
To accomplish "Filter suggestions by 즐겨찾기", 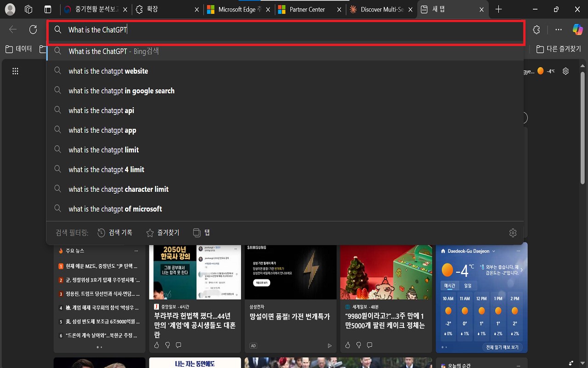I will [x=163, y=233].
